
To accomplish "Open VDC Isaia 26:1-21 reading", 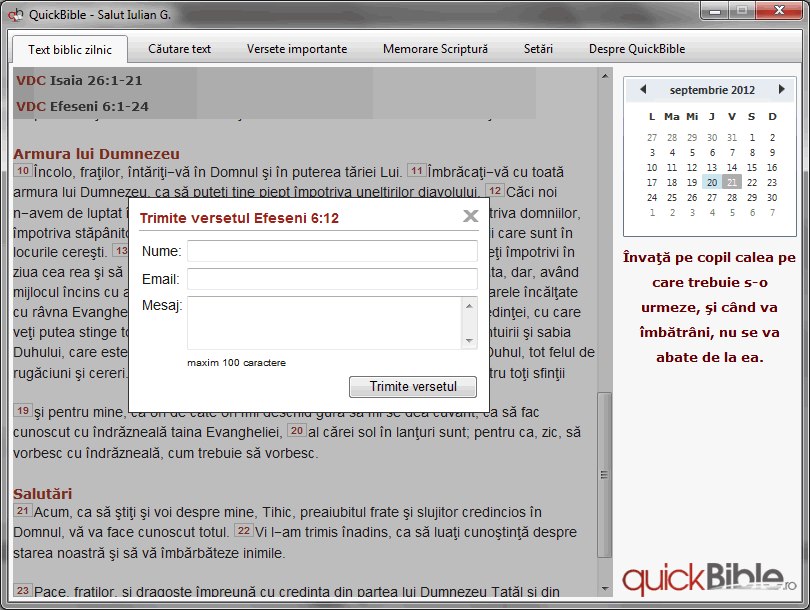I will coord(79,81).
